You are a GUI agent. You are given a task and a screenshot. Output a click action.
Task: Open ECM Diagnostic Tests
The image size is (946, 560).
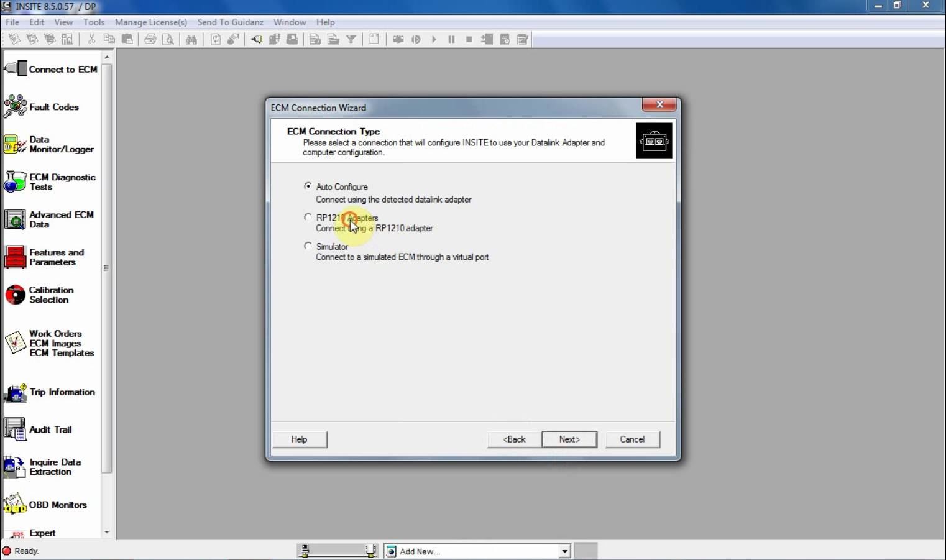(x=50, y=182)
